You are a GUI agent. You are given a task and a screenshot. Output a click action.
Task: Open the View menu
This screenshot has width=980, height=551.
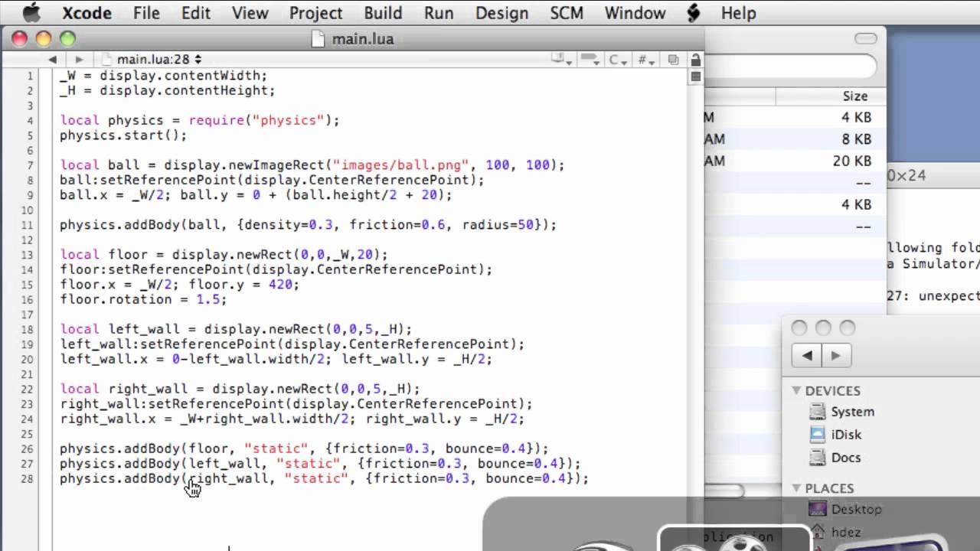tap(250, 13)
